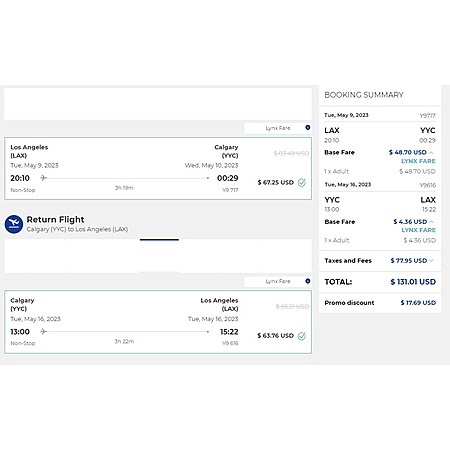Open the LYNX FARE link under LAX fare
This screenshot has width=450, height=450.
point(418,161)
